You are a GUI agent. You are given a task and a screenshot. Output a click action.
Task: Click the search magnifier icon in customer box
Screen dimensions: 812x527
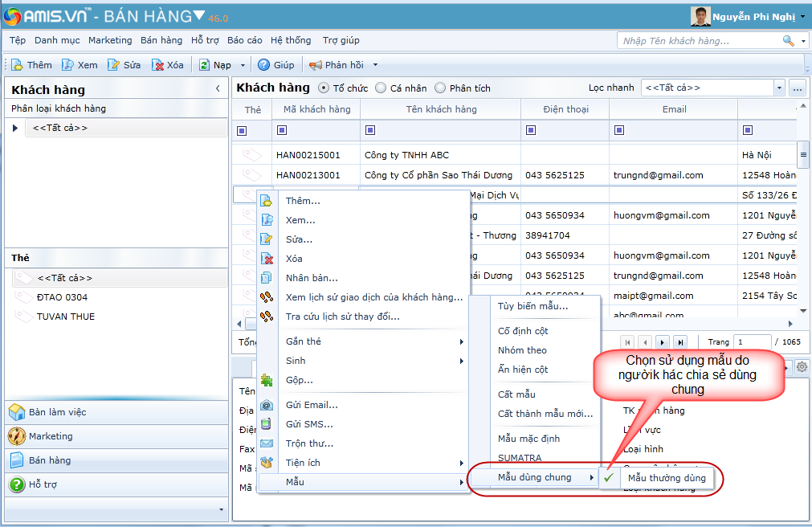point(788,41)
